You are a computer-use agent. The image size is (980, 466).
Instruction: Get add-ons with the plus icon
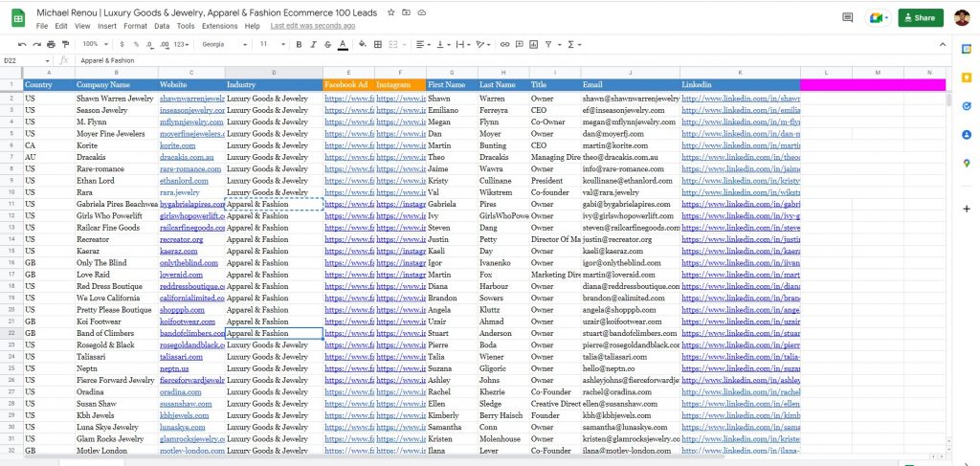[967, 209]
